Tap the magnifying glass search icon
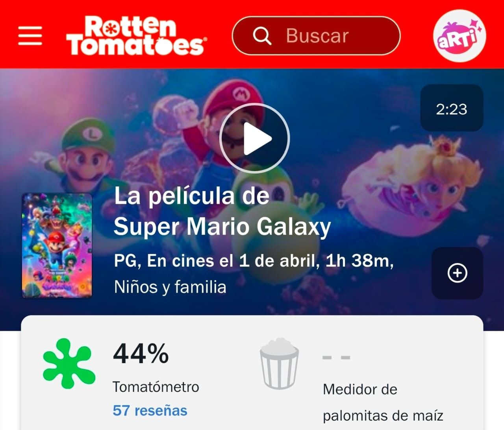 [x=262, y=36]
